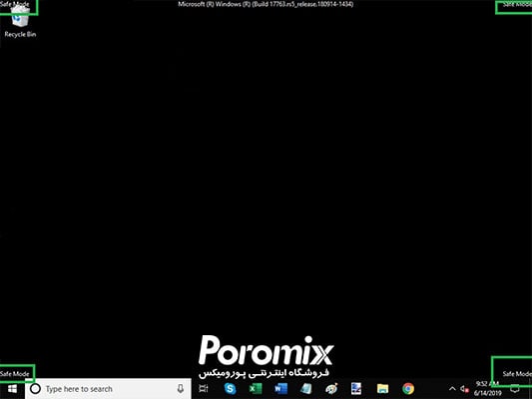Launch Skype from the taskbar
Image resolution: width=532 pixels, height=399 pixels.
[x=230, y=389]
